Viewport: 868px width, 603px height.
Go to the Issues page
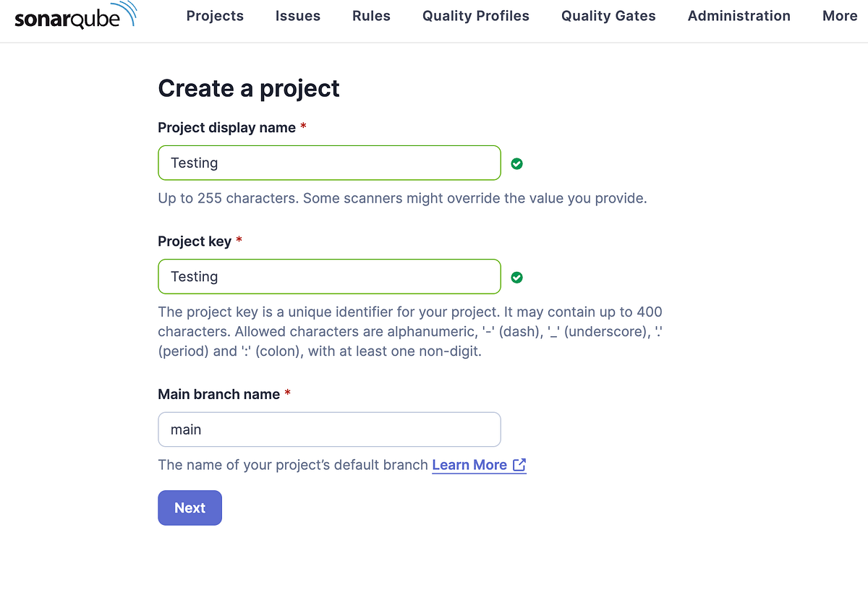tap(298, 16)
